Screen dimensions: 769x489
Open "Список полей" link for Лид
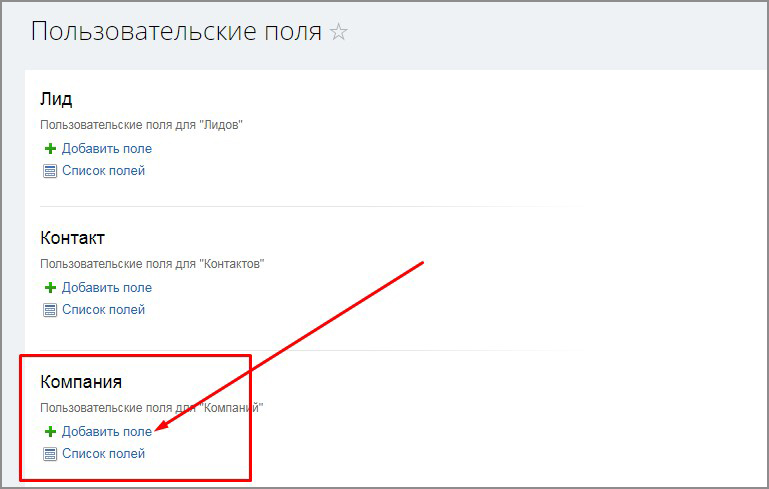(x=103, y=171)
